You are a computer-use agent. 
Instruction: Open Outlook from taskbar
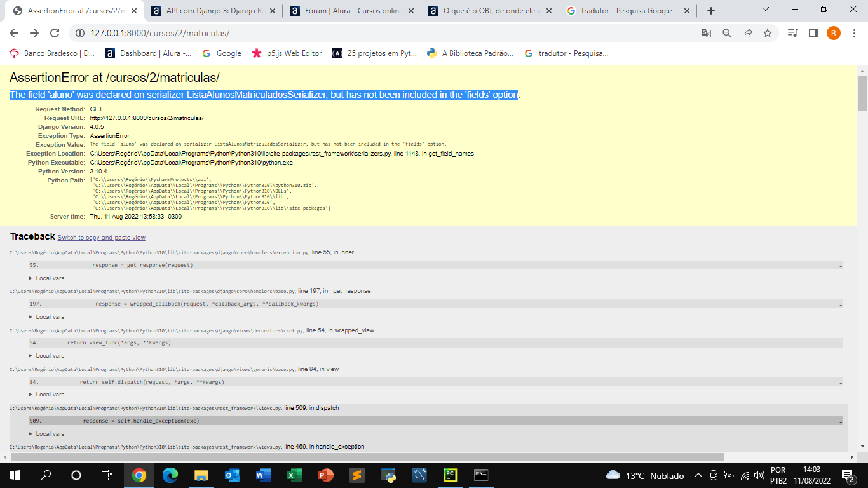[232, 475]
